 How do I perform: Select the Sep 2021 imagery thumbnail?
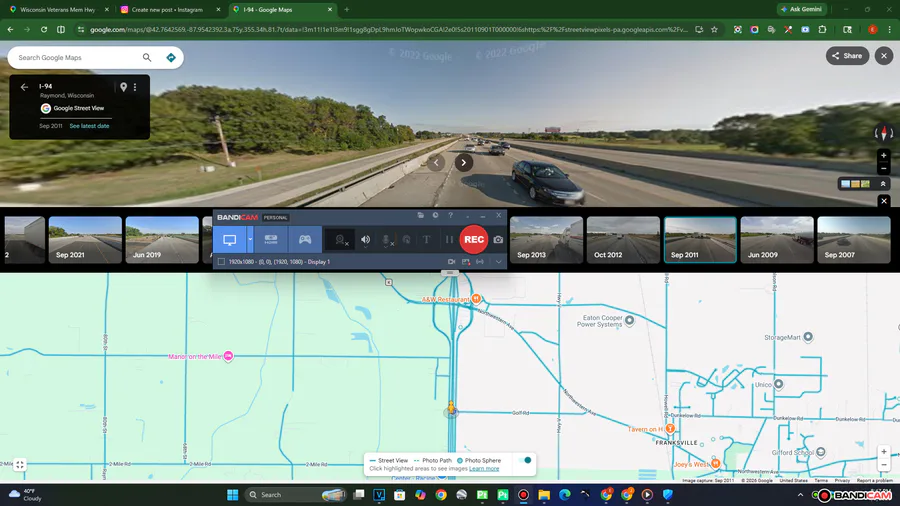(x=85, y=240)
